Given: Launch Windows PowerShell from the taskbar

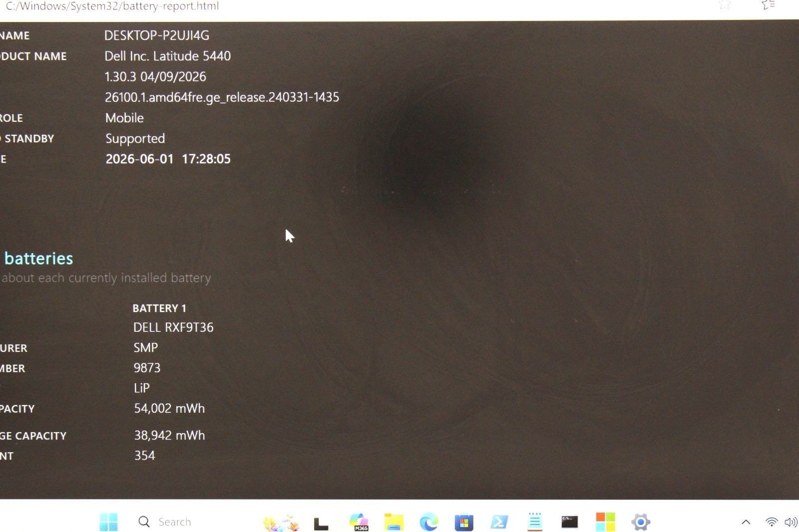Looking at the screenshot, I should [x=499, y=522].
